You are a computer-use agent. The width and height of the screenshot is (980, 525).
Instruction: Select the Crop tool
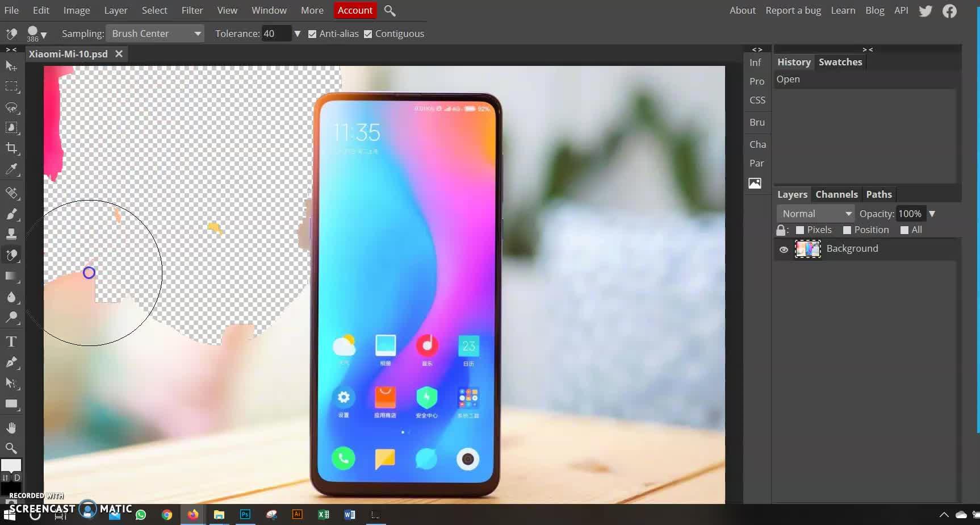[11, 148]
